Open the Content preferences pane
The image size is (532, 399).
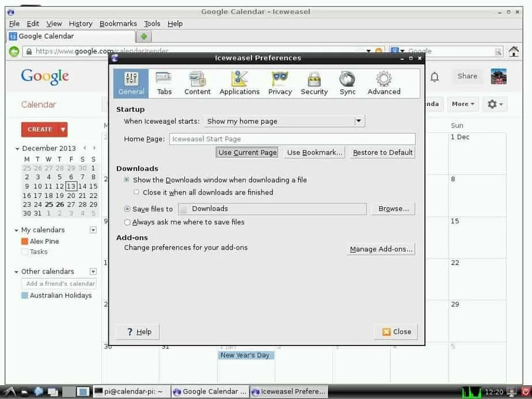[197, 83]
